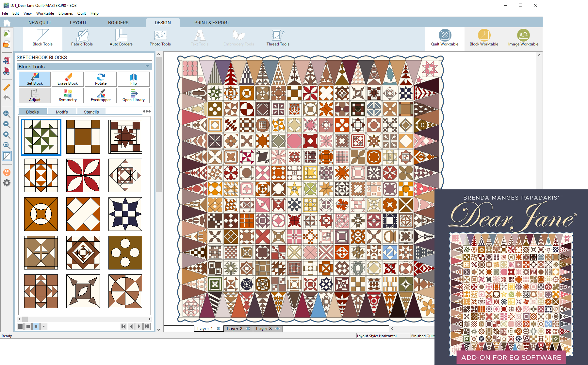This screenshot has height=365, width=588.
Task: Collapse the Block Tools panel arrow
Action: tap(147, 66)
